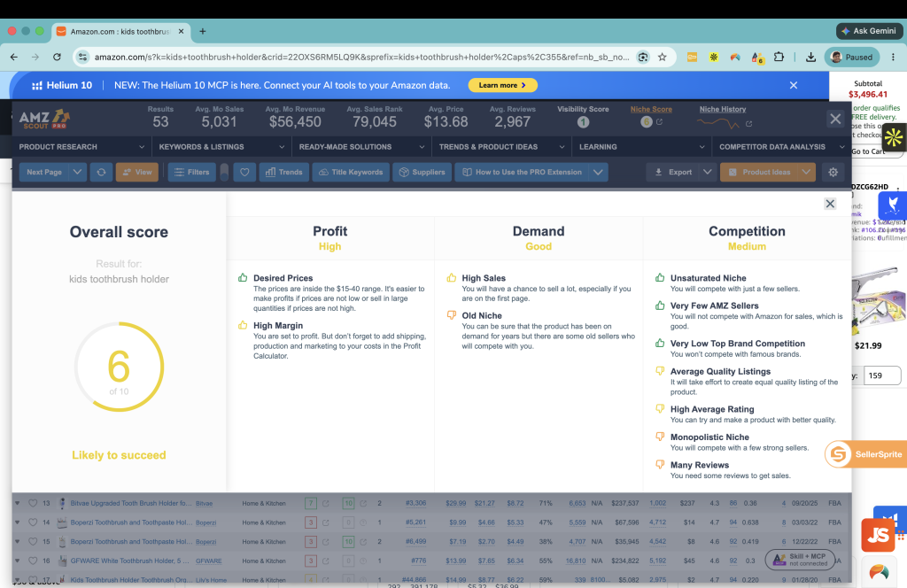The image size is (907, 588).
Task: Click the overall score circular gauge
Action: click(x=120, y=367)
